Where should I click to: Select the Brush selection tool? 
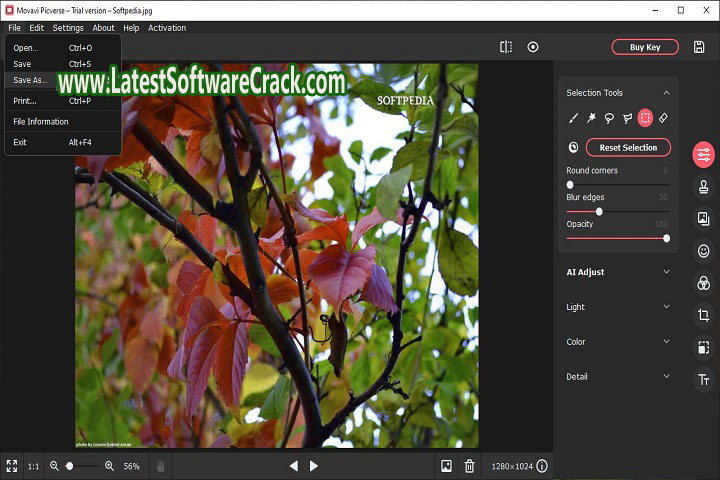pos(573,118)
